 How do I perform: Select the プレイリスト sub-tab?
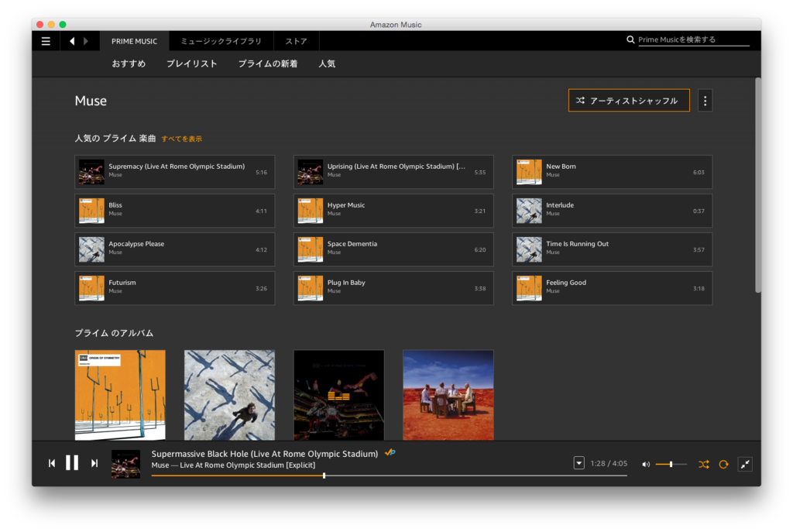pos(192,63)
